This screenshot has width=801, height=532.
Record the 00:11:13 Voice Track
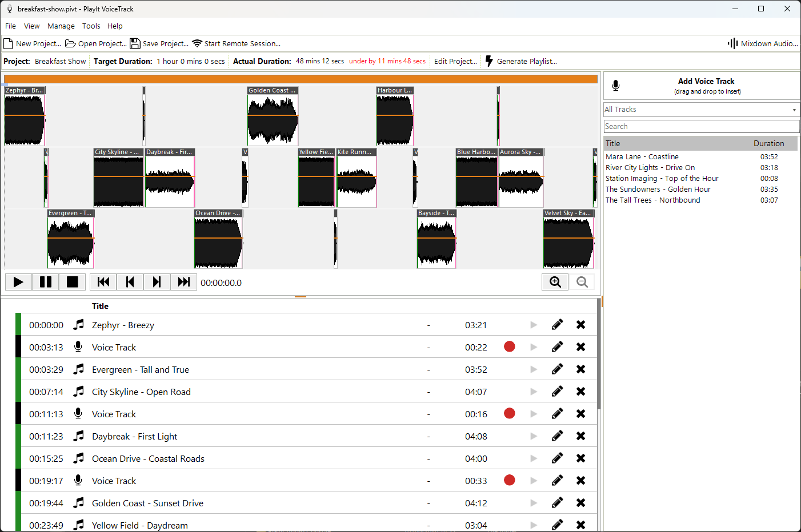point(510,413)
